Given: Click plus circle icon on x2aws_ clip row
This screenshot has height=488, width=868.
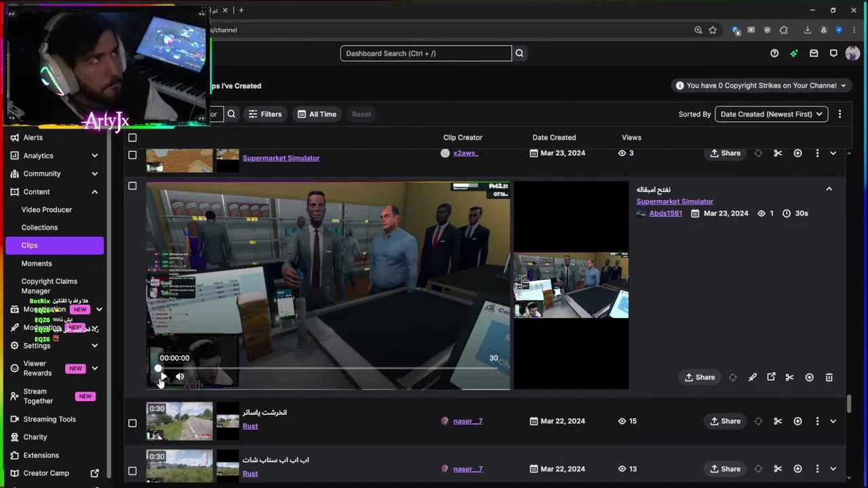Looking at the screenshot, I should point(797,153).
